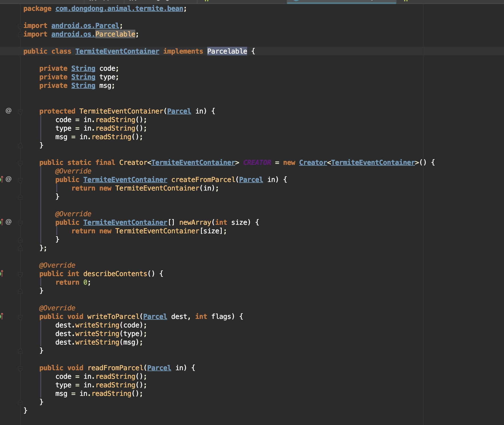The height and width of the screenshot is (425, 504).
Task: Click @Override annotation above createFromParcel
Action: click(x=73, y=171)
